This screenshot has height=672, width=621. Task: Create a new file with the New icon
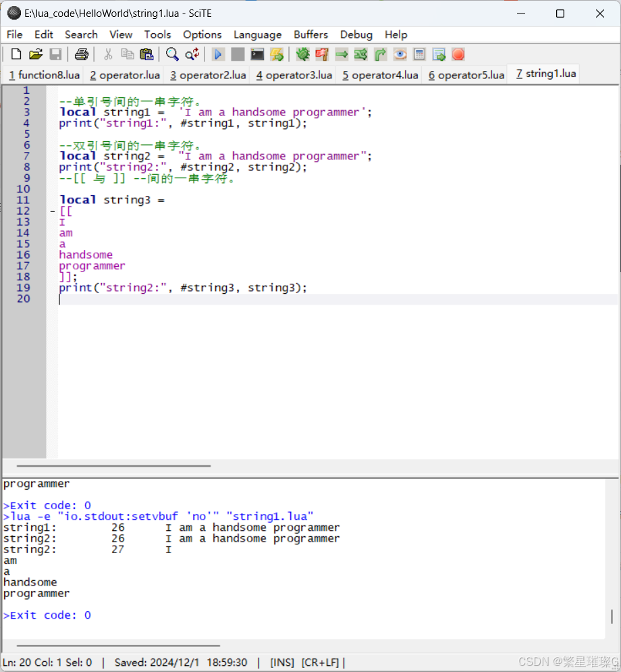[16, 54]
